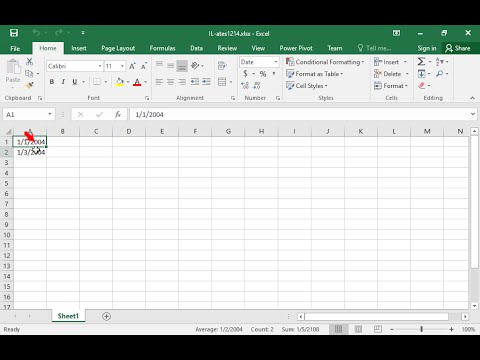This screenshot has width=480, height=360.
Task: Switch to the Power Pivot tab
Action: pyautogui.click(x=296, y=48)
